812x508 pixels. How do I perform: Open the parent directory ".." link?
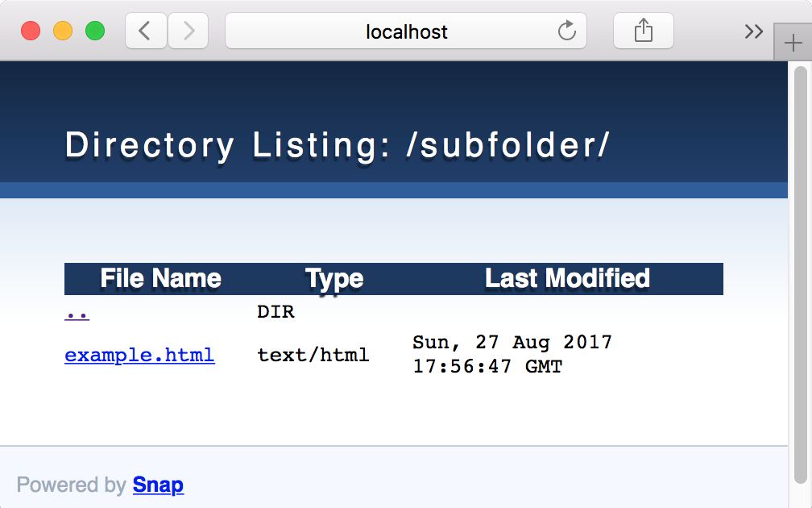[77, 313]
